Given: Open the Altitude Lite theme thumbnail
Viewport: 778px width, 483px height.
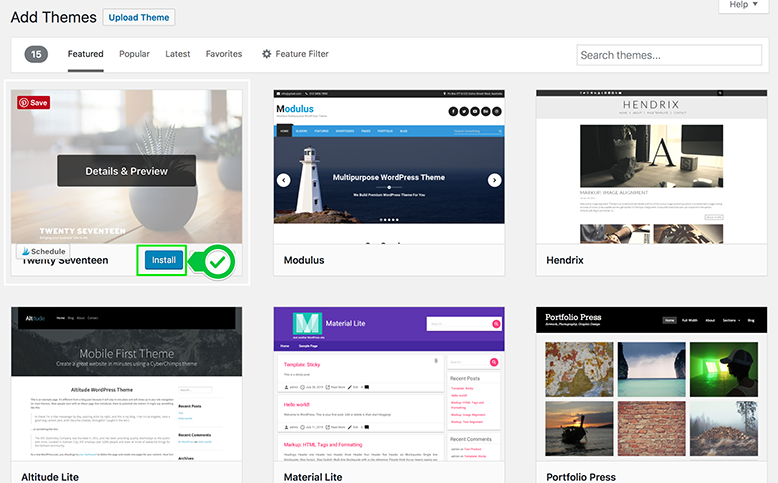Looking at the screenshot, I should (127, 384).
